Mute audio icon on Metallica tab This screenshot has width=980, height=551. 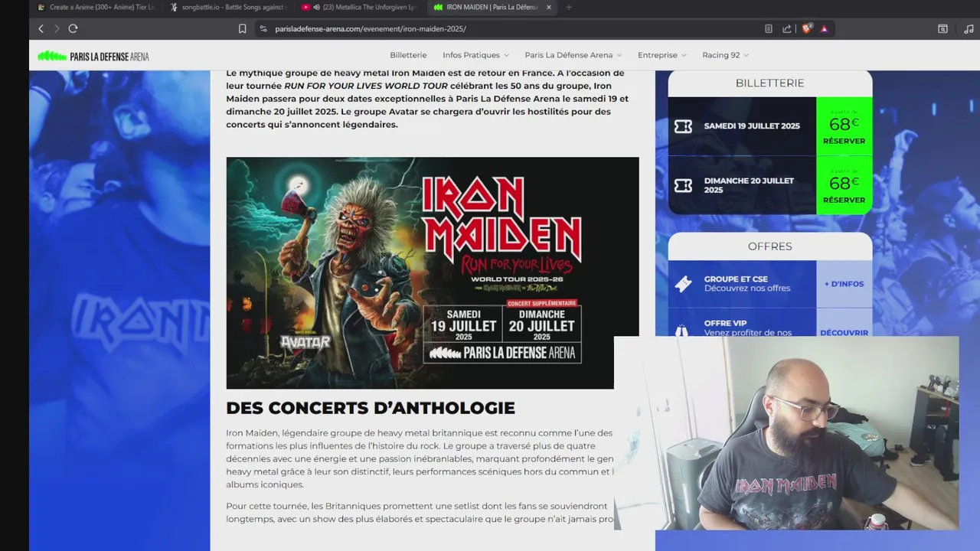coord(316,7)
